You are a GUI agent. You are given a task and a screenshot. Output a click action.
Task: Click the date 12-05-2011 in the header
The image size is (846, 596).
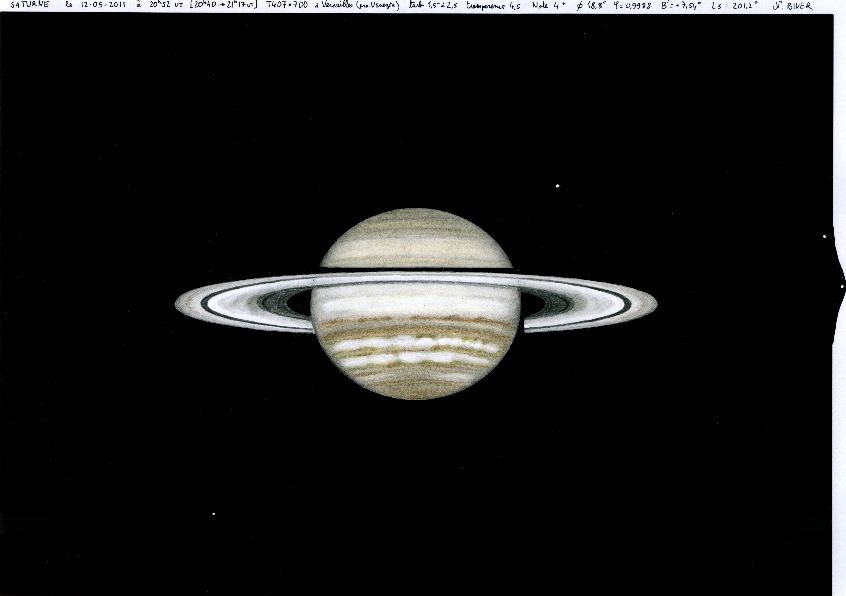(x=98, y=5)
